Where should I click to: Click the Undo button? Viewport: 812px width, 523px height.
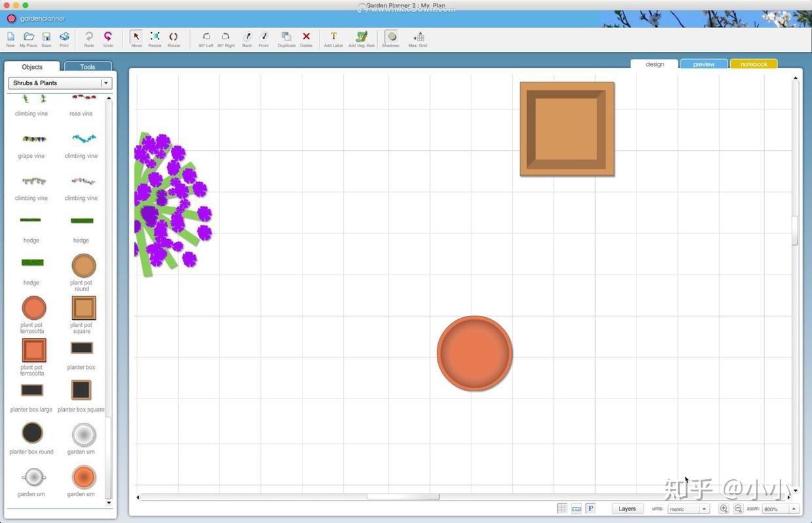point(108,37)
